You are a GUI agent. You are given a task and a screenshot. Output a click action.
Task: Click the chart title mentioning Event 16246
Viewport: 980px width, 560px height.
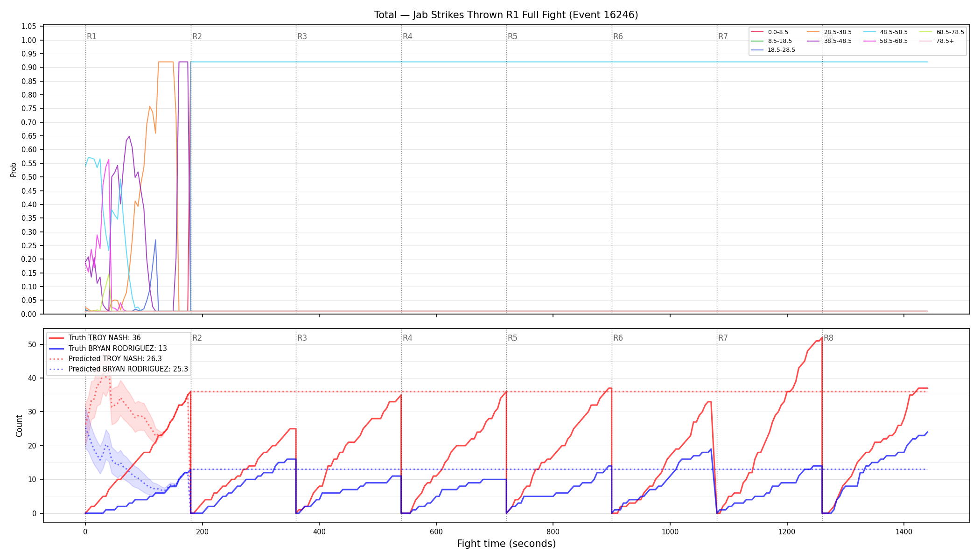point(506,15)
